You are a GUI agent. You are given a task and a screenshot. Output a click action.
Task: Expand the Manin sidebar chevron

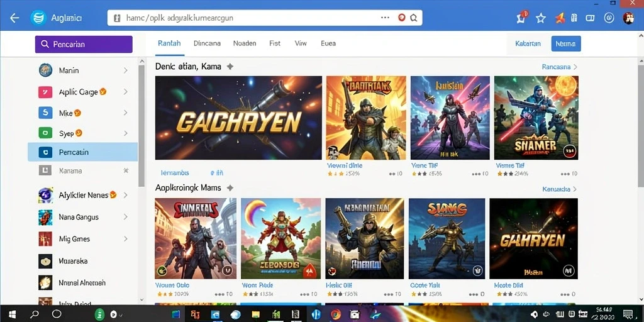click(x=125, y=70)
